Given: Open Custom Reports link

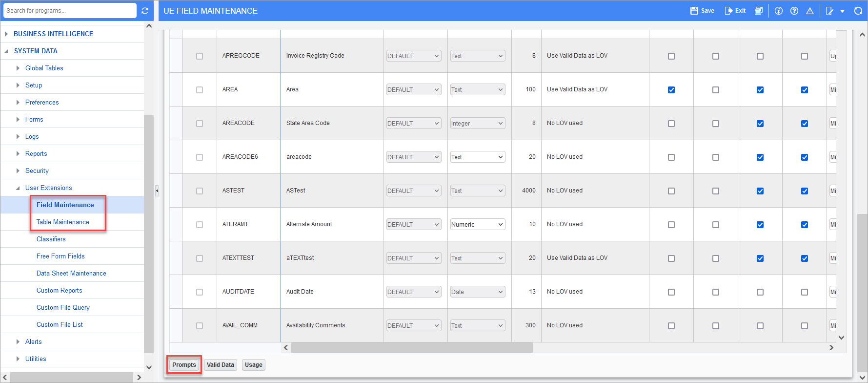Looking at the screenshot, I should coord(60,290).
